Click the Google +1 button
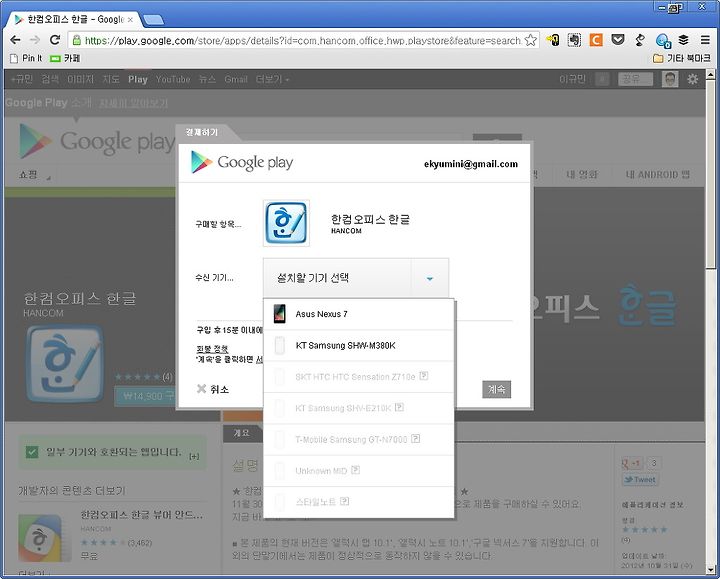 [632, 463]
